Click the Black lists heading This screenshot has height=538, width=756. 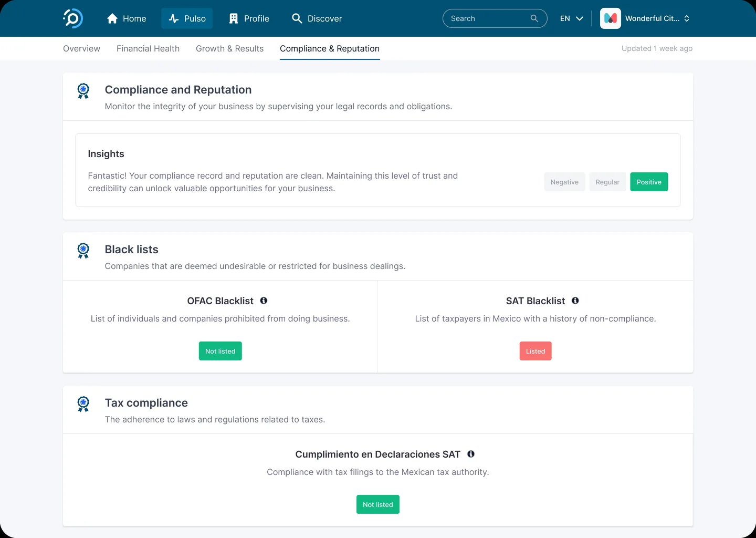pyautogui.click(x=132, y=250)
